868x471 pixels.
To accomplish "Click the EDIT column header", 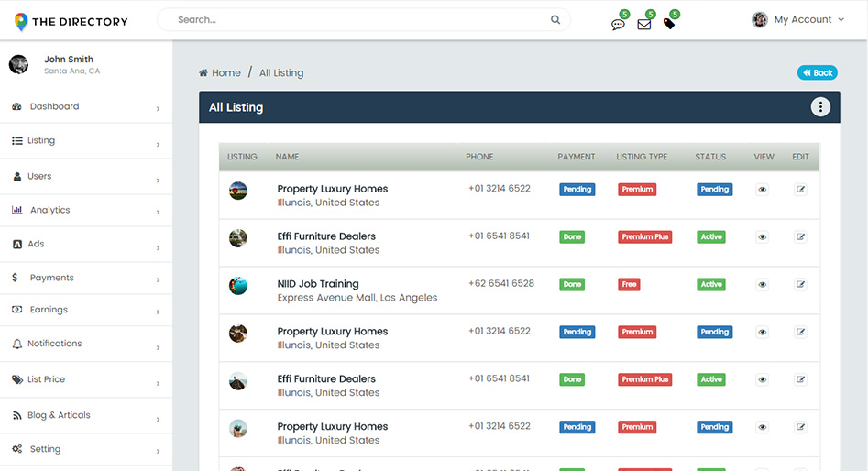I will tap(800, 157).
